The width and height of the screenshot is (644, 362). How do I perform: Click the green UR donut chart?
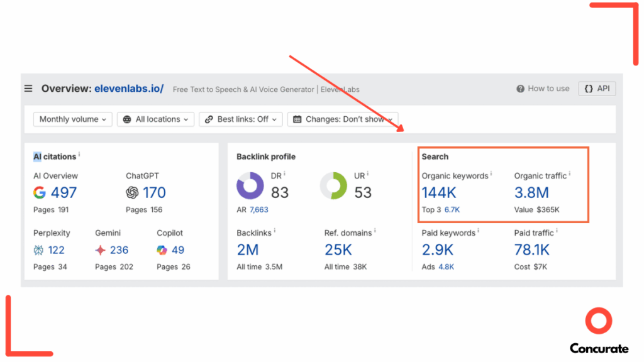333,185
